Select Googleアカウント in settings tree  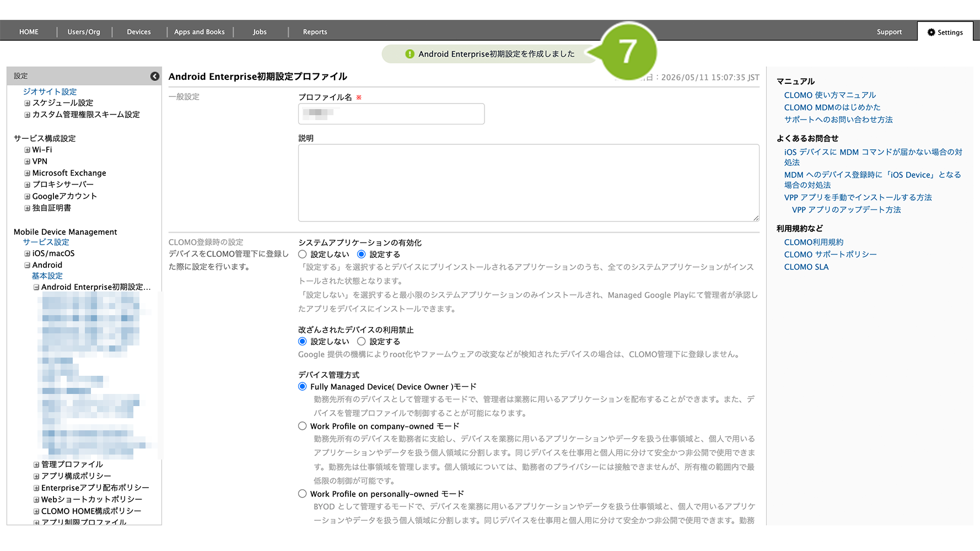click(64, 196)
